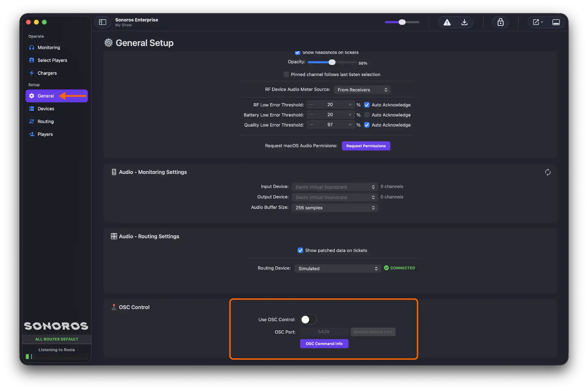Decrease RF Low Error Threshold value
The height and width of the screenshot is (391, 588).
pos(311,105)
